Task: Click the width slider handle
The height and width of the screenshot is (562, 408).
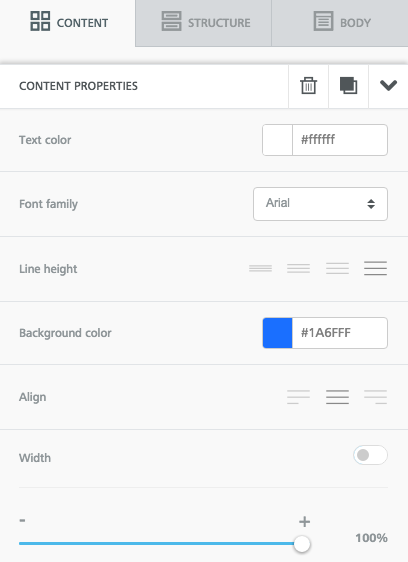Action: [x=302, y=544]
